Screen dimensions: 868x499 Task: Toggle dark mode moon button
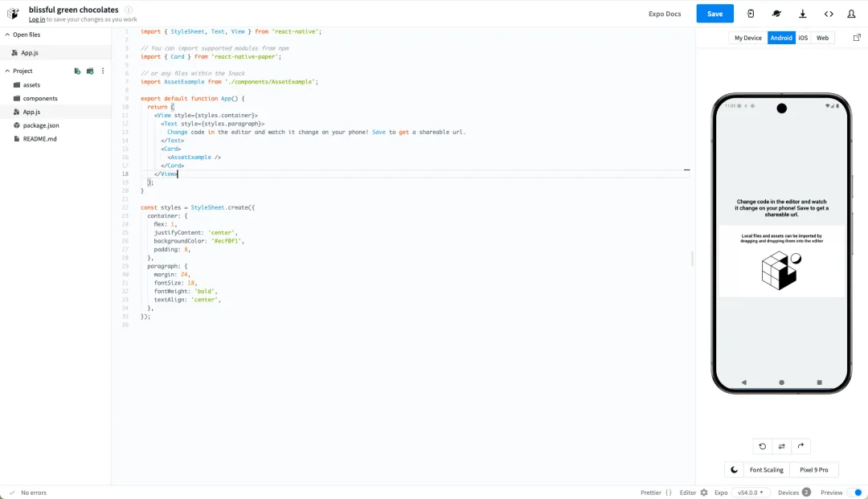(x=734, y=469)
